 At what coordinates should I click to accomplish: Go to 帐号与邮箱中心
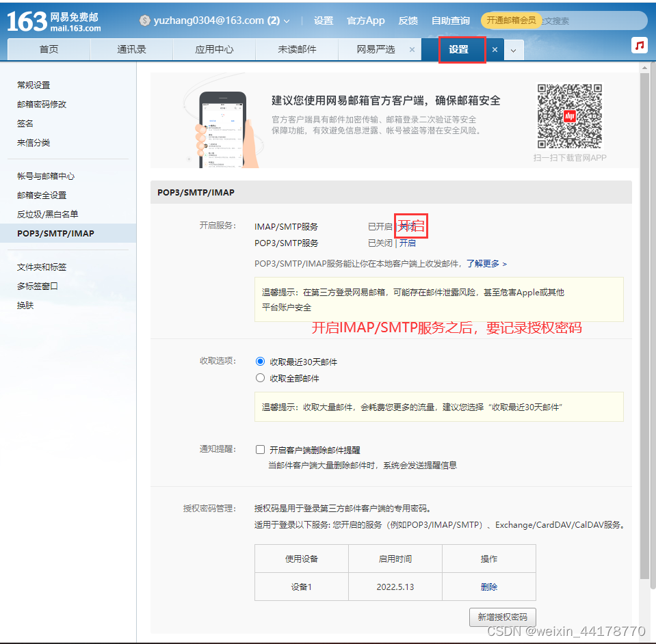[x=46, y=176]
